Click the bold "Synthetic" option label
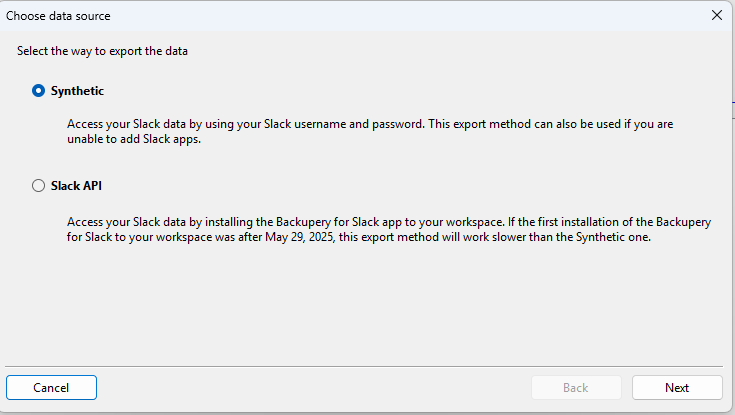The image size is (735, 415). coord(77,91)
